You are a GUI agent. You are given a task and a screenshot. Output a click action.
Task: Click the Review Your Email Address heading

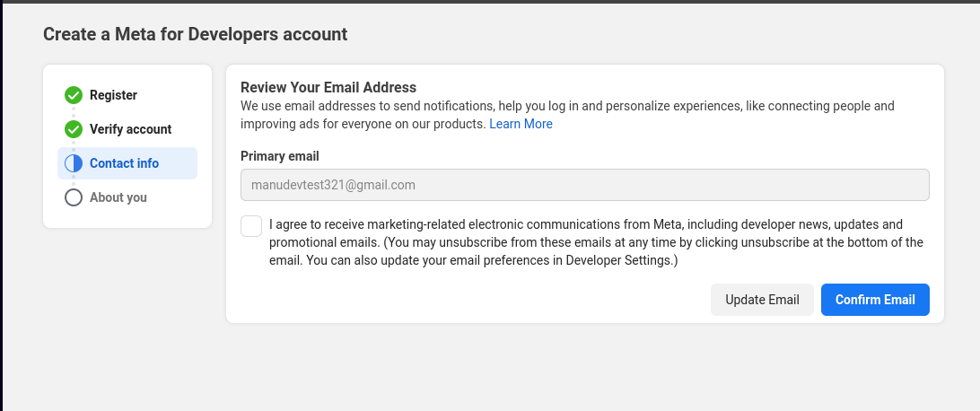point(328,87)
